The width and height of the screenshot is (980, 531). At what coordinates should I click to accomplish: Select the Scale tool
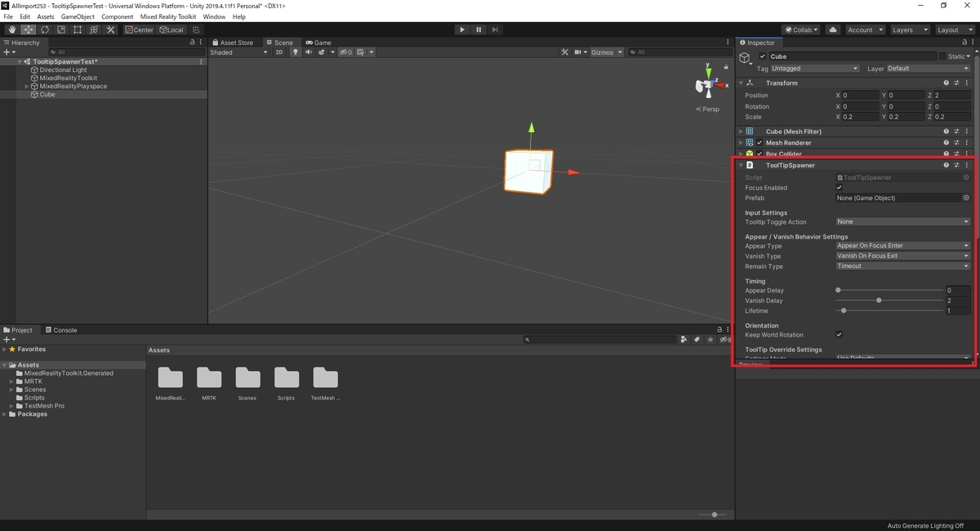point(61,29)
